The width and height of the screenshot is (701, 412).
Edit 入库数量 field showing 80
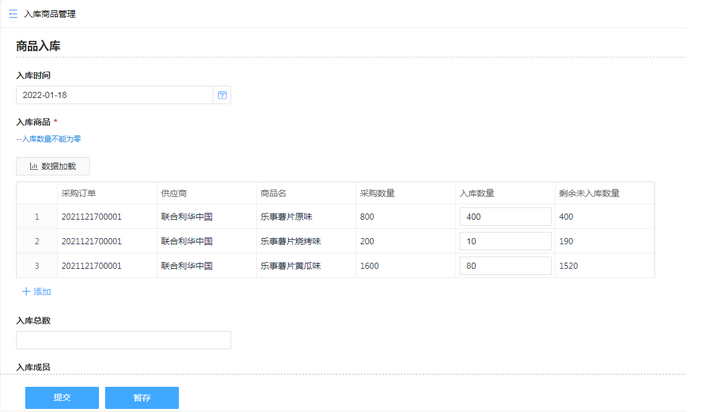click(505, 266)
